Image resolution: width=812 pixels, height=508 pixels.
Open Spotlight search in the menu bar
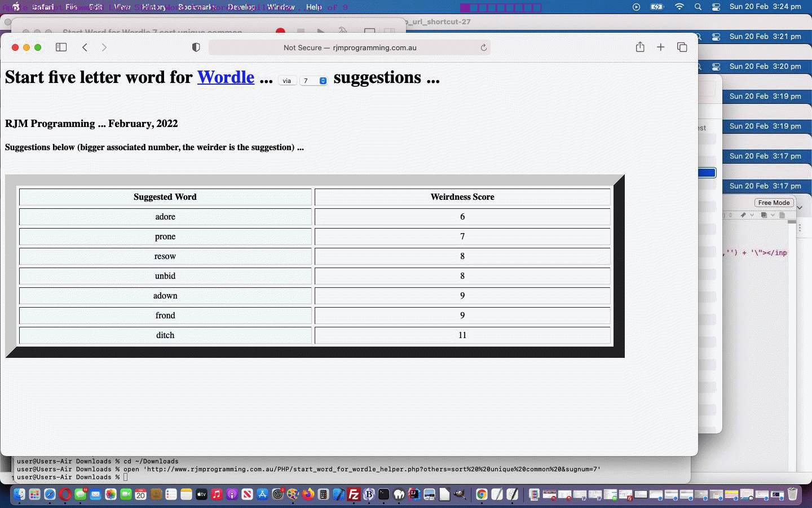698,7
